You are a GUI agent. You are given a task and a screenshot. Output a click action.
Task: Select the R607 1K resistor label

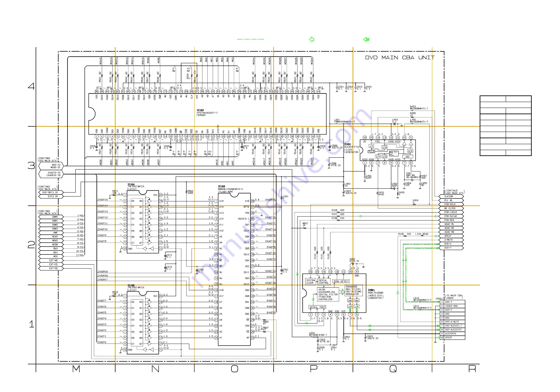305,224
